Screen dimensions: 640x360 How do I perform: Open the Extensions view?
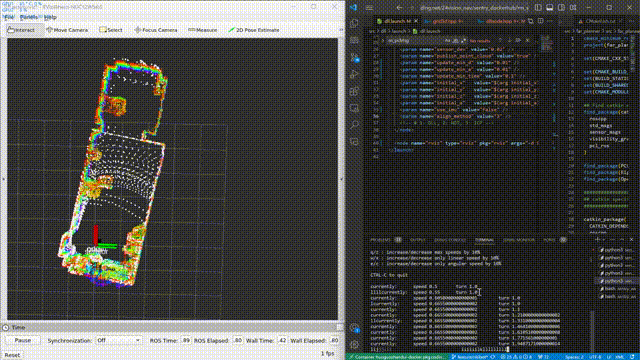pos(354,91)
